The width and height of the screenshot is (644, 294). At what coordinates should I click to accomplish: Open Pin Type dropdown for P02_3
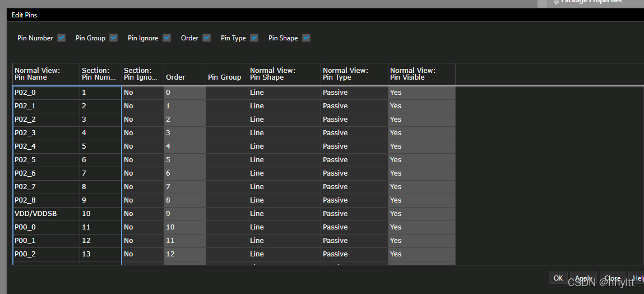(x=354, y=133)
